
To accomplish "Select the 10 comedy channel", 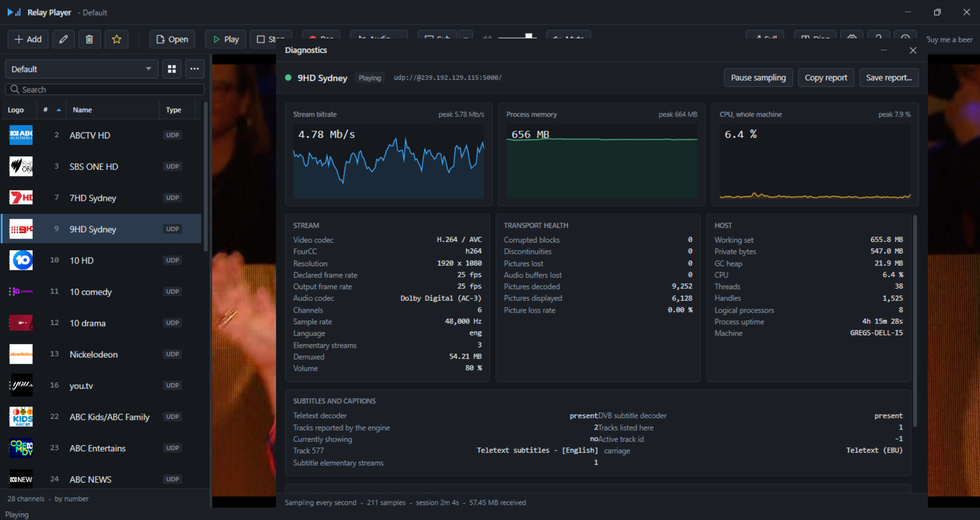I will (x=102, y=292).
